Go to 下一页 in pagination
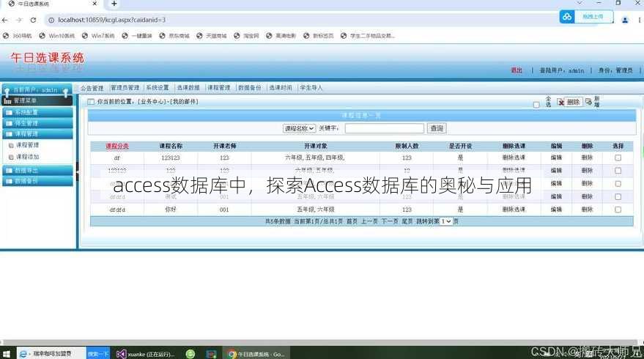This screenshot has width=644, height=359. 389,221
